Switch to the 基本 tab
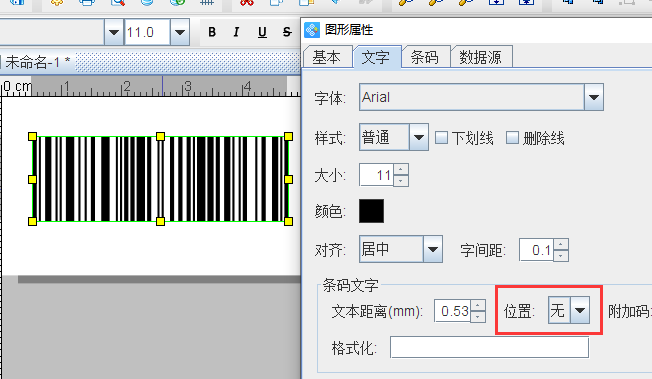 coord(327,57)
